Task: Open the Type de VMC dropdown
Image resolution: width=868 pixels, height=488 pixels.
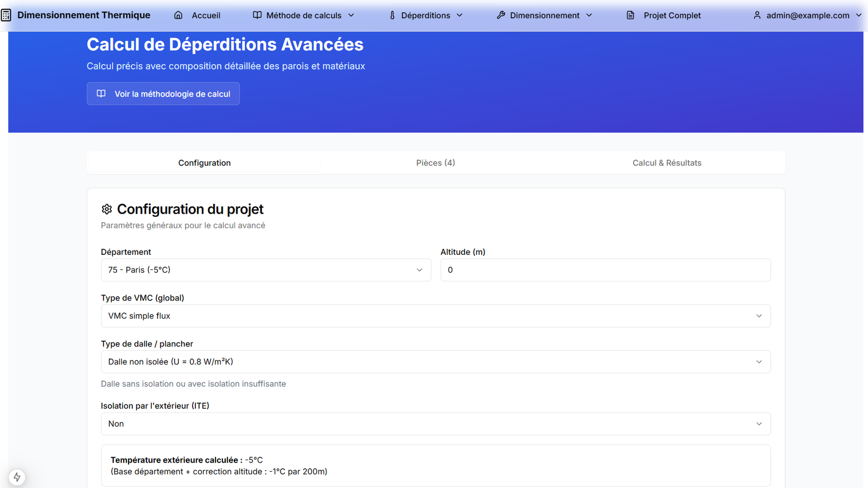Action: [x=435, y=316]
